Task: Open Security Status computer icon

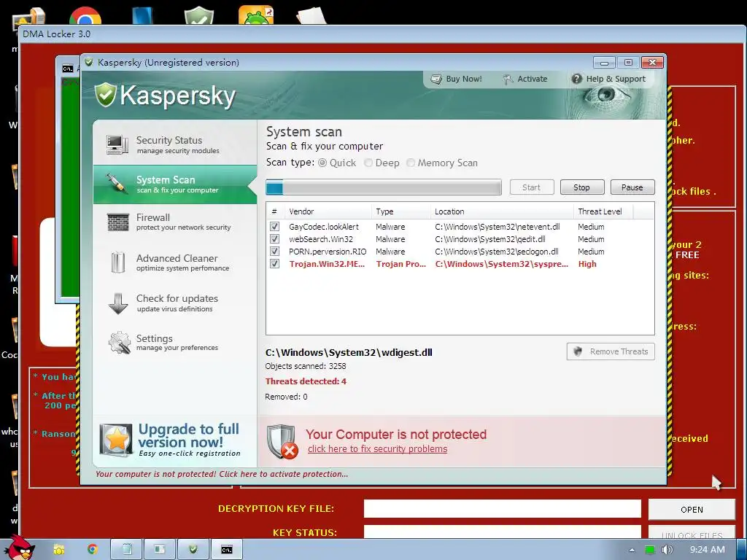Action: tap(117, 145)
